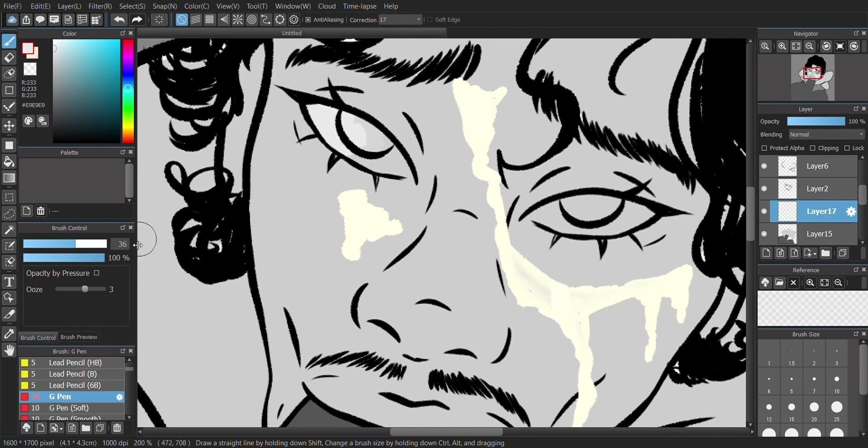The width and height of the screenshot is (868, 448).
Task: Select the Move tool
Action: pyautogui.click(x=9, y=126)
